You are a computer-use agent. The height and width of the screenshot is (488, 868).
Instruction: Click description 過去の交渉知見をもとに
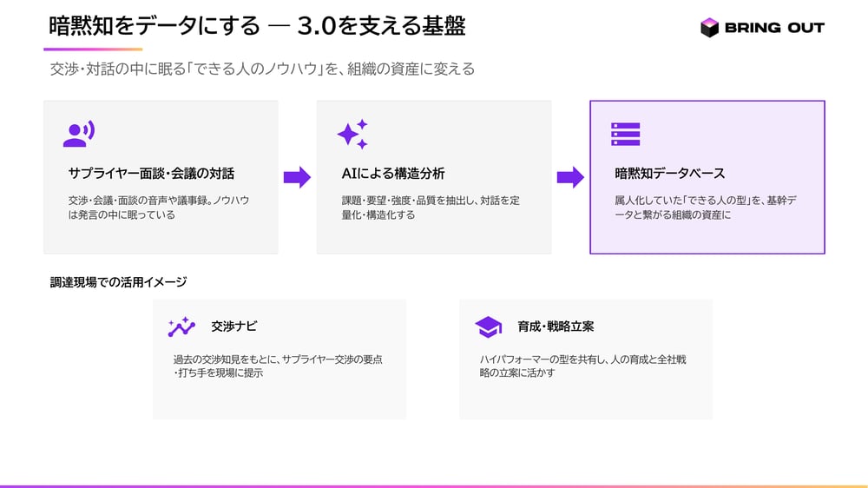(x=278, y=366)
